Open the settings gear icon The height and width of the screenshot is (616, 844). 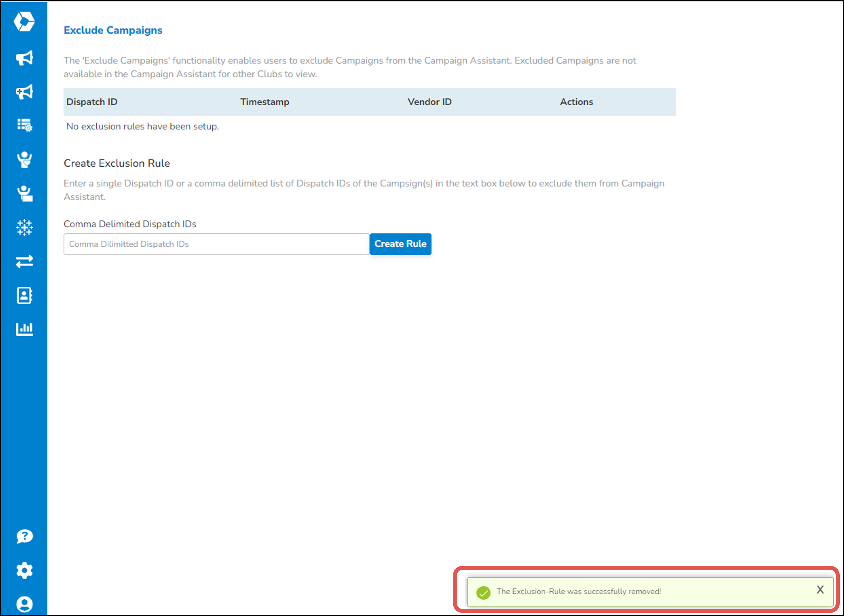pos(25,570)
